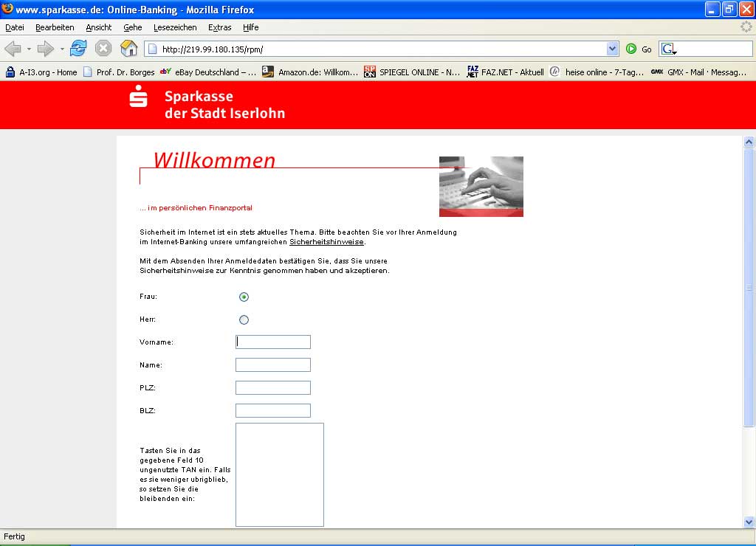Open the Hilfe menu
This screenshot has width=756, height=546.
click(x=251, y=27)
